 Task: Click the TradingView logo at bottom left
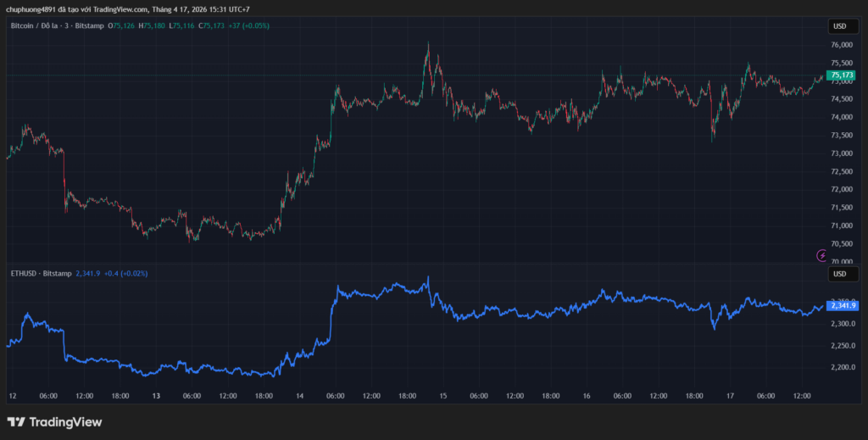pos(54,421)
